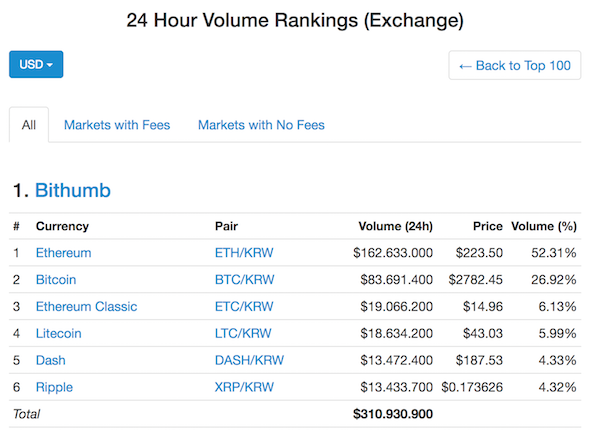Select the 52.31% volume share
Viewport: 600px width, 434px height.
(x=554, y=253)
